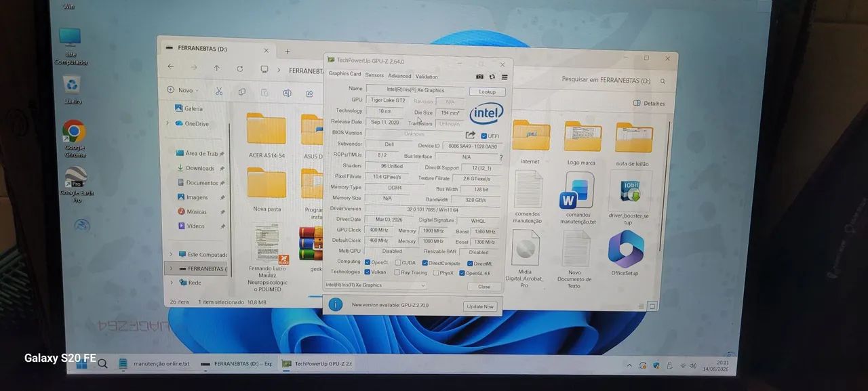The height and width of the screenshot is (391, 868).
Task: Open Google Chrome desktop shortcut
Action: (74, 138)
